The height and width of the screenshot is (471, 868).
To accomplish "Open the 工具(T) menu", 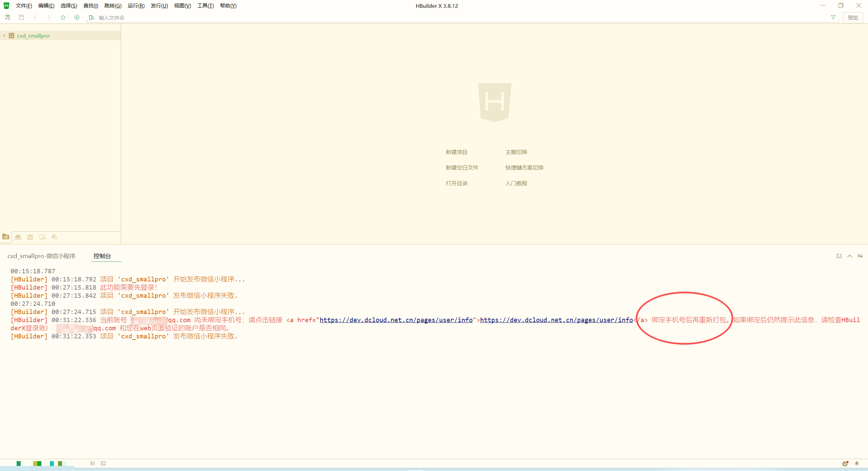I will click(x=205, y=6).
